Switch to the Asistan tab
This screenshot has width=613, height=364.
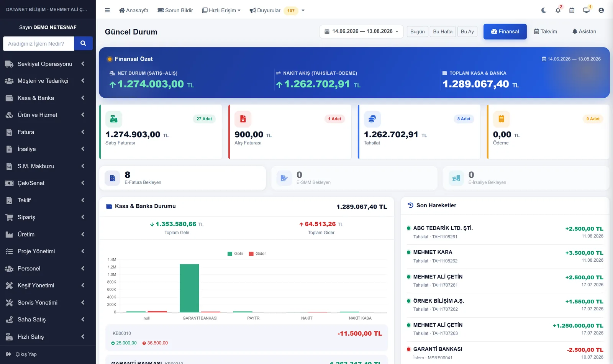click(x=584, y=31)
